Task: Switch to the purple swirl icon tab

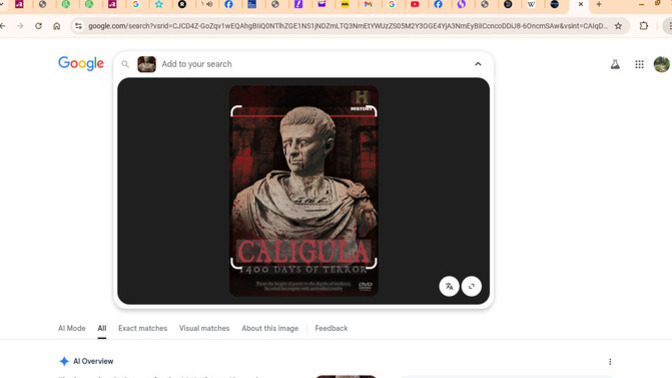Action: click(x=461, y=4)
